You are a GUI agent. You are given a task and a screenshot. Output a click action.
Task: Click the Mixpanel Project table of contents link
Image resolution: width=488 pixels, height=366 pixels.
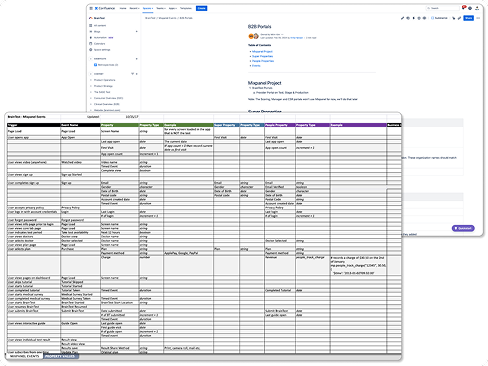[262, 52]
